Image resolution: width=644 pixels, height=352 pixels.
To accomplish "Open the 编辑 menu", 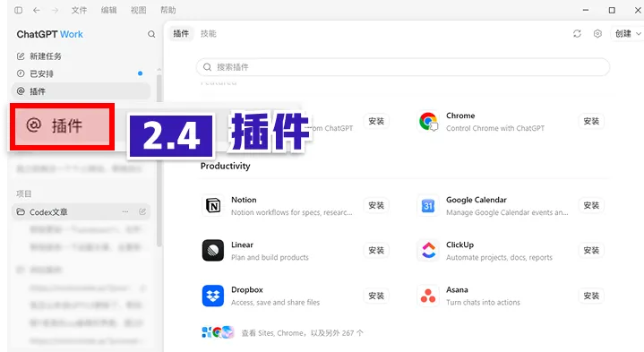I will point(109,10).
